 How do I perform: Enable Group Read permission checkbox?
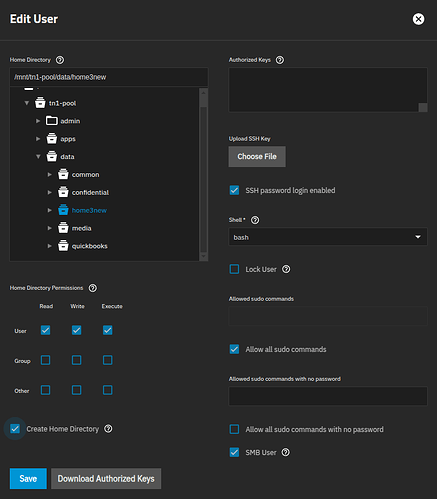pyautogui.click(x=45, y=360)
